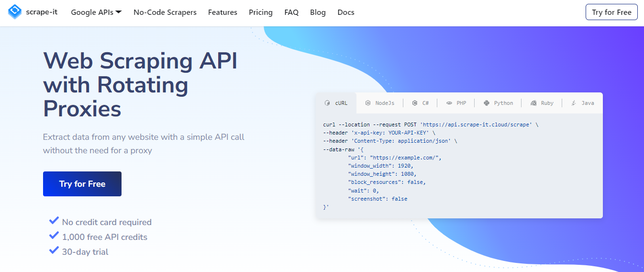Switch to the PHP code tab
The width and height of the screenshot is (644, 272).
pos(456,103)
